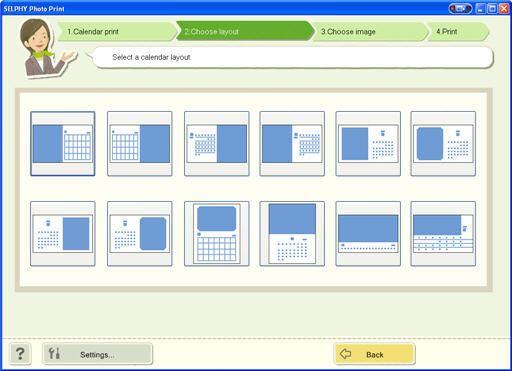The height and width of the screenshot is (371, 512).
Task: Pick wide photo with lined calendar rows layout
Action: tap(443, 234)
